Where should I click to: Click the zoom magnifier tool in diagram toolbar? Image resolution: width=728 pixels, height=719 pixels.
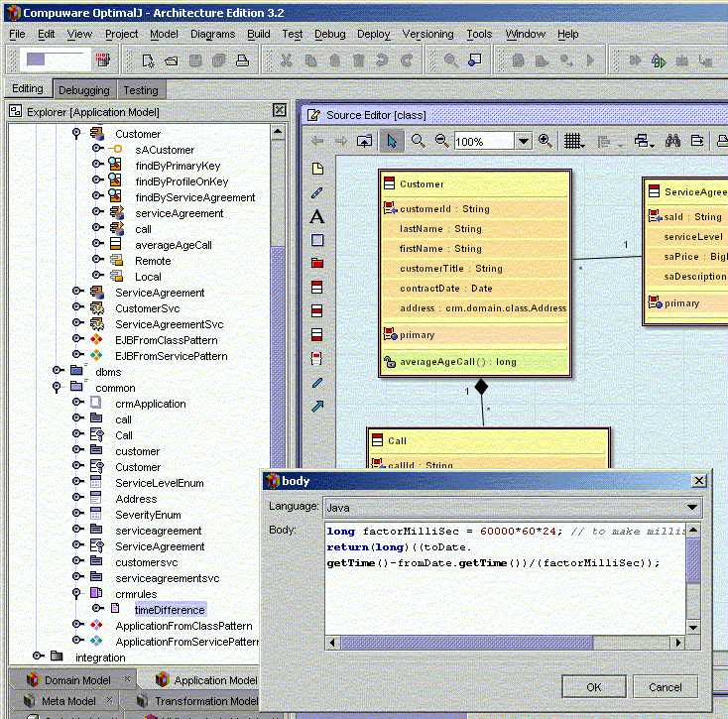(x=418, y=141)
